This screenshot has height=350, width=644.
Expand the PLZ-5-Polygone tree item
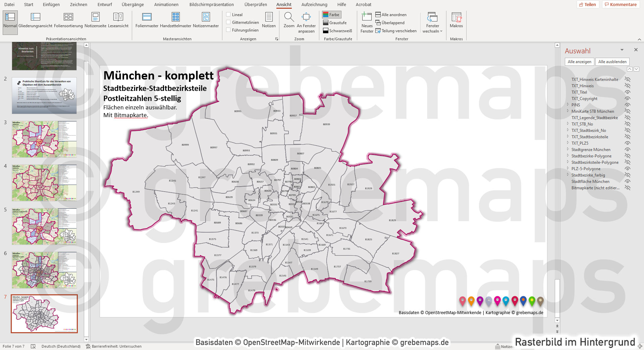pos(568,168)
